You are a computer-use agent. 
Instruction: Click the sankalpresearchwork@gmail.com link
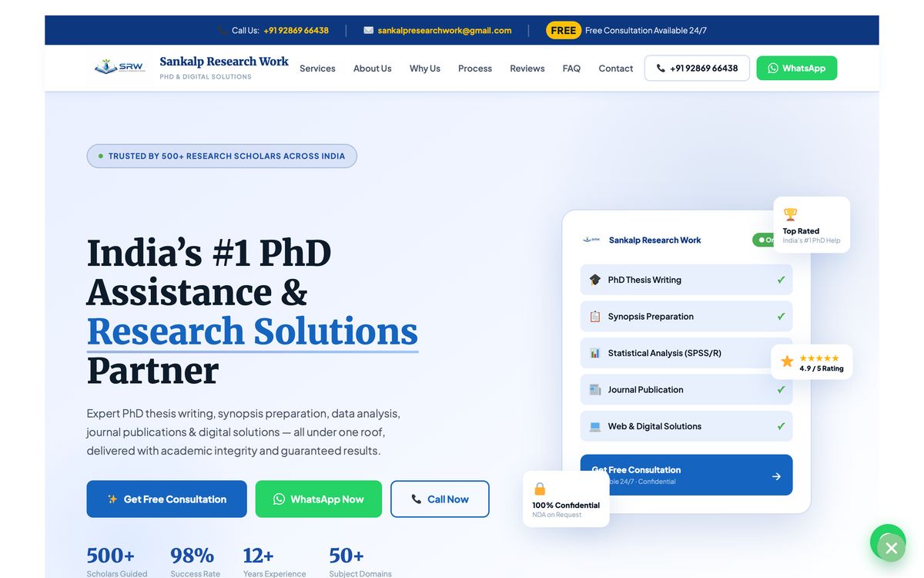tap(444, 31)
